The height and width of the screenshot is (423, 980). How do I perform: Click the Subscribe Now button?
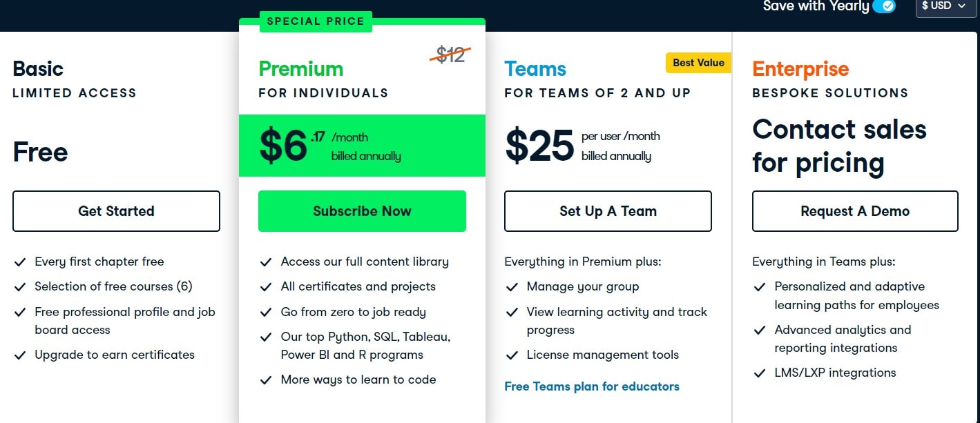(362, 211)
